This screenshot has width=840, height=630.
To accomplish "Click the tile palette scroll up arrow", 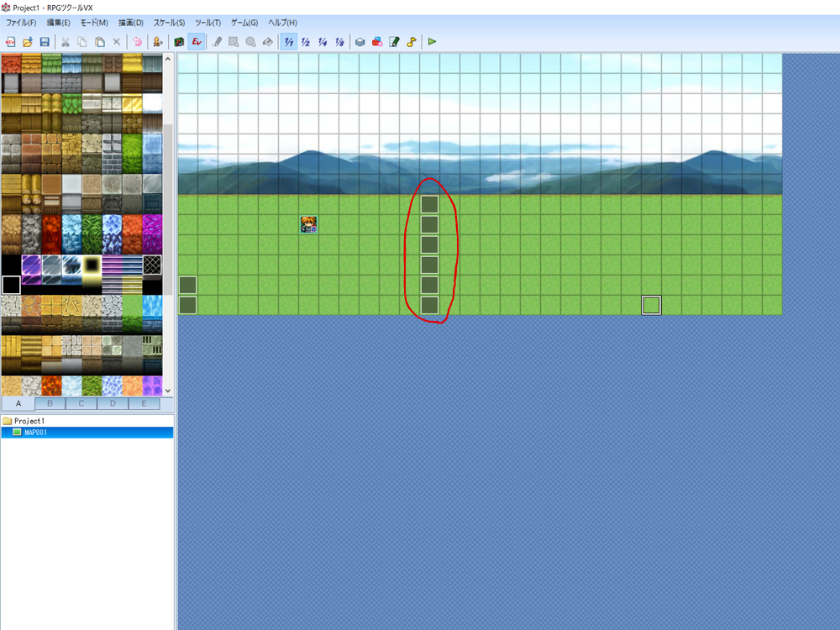I will (x=168, y=59).
